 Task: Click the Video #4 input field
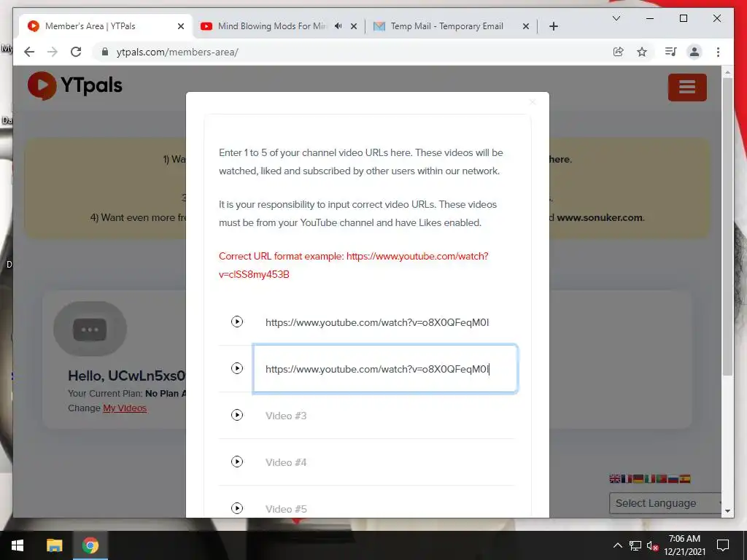tap(385, 462)
